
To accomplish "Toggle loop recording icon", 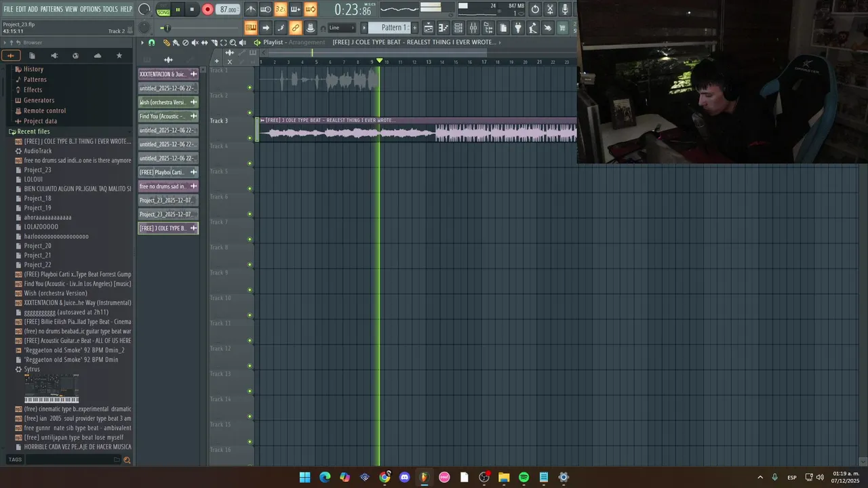I will pos(310,9).
